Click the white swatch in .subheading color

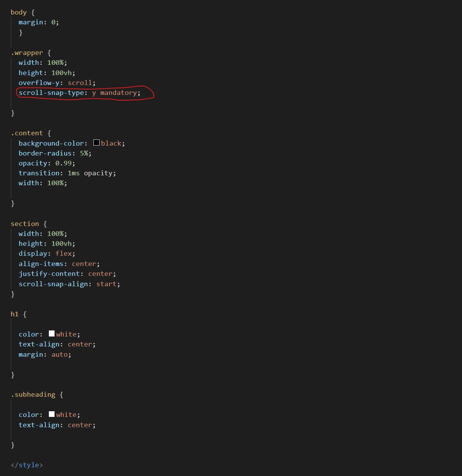[x=52, y=414]
